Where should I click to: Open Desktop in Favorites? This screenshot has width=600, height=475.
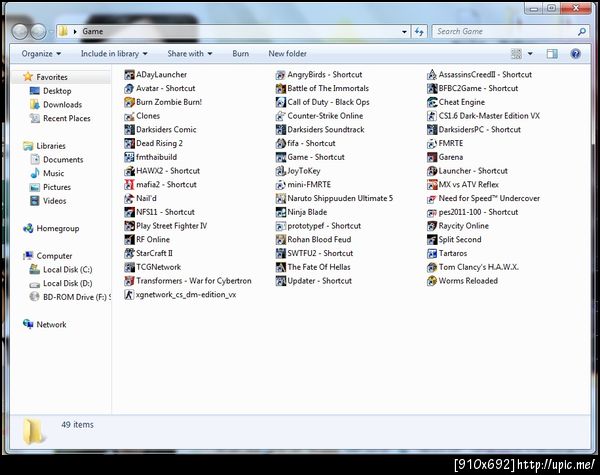[57, 91]
